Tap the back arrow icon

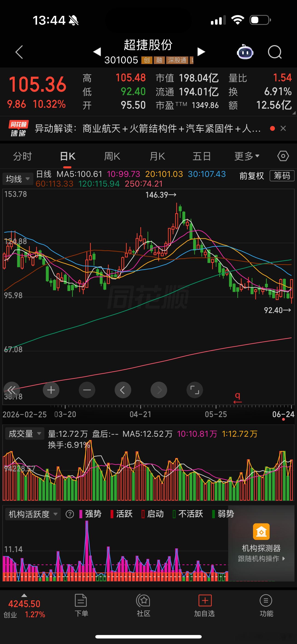pyautogui.click(x=19, y=52)
